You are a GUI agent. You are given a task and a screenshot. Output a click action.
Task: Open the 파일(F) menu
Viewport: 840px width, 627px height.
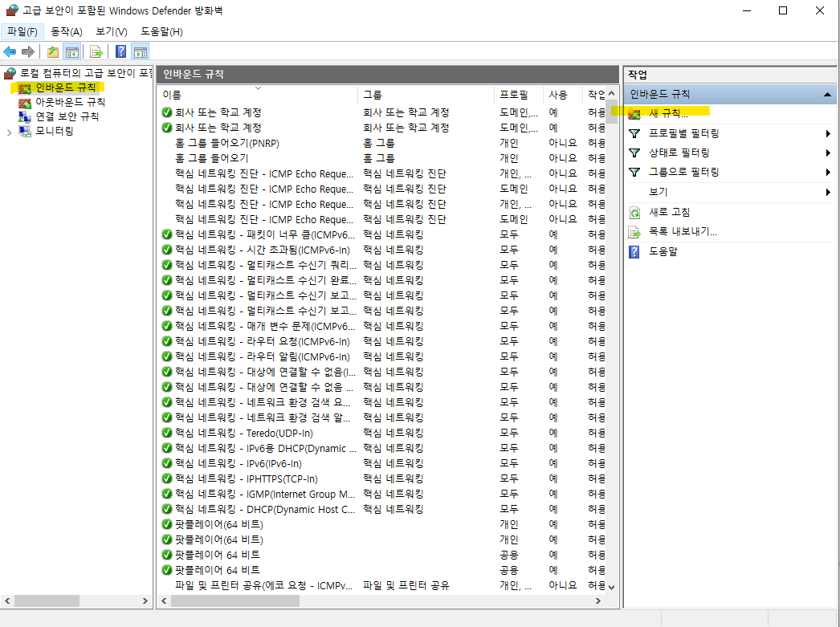[22, 32]
